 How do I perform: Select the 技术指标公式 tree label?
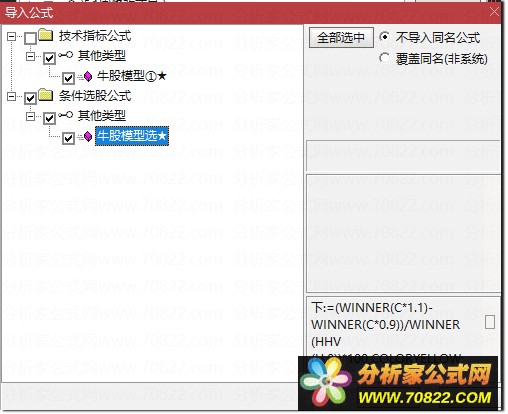point(95,36)
